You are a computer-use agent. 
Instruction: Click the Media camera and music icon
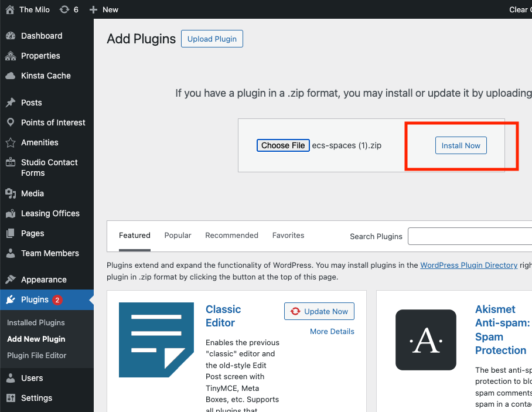click(x=11, y=193)
